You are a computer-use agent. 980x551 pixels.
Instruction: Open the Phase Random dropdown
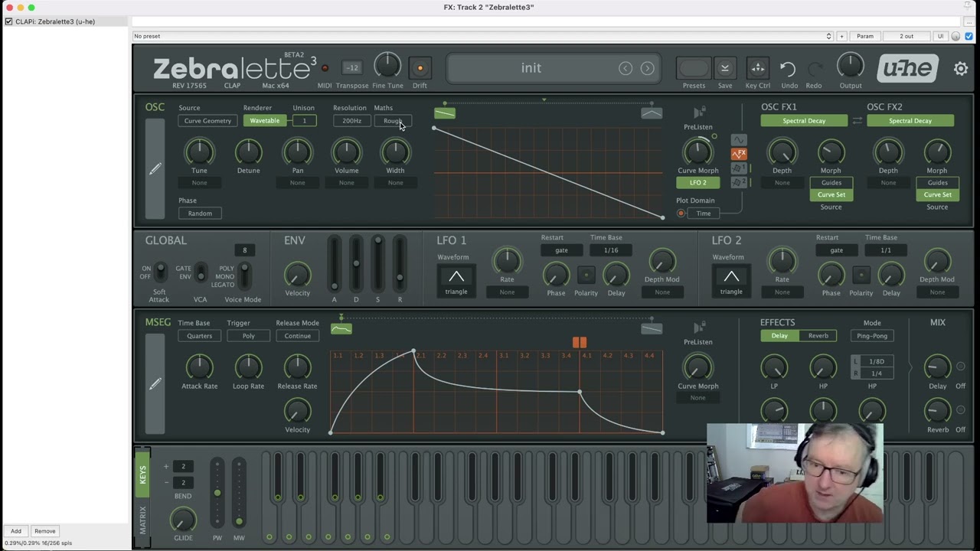pos(200,214)
